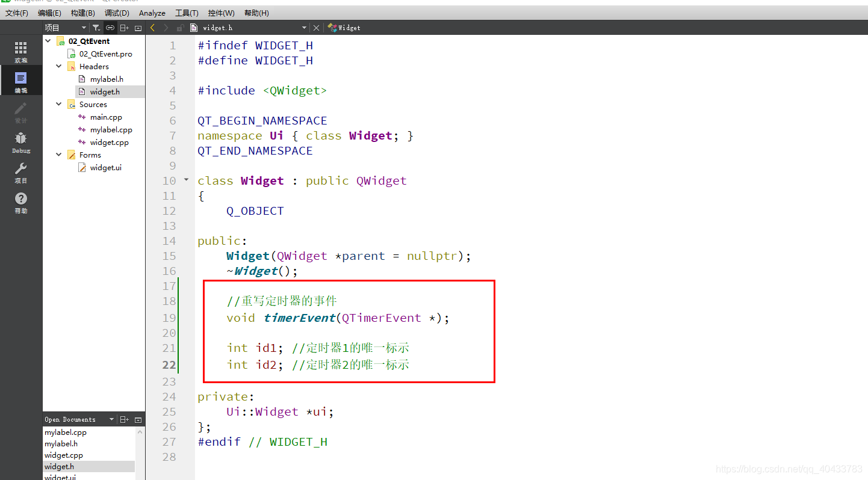868x480 pixels.
Task: Split the Open Documents panel
Action: pos(124,419)
